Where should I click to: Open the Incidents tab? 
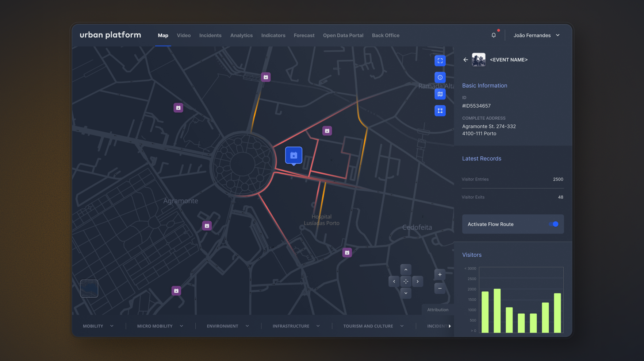point(210,35)
